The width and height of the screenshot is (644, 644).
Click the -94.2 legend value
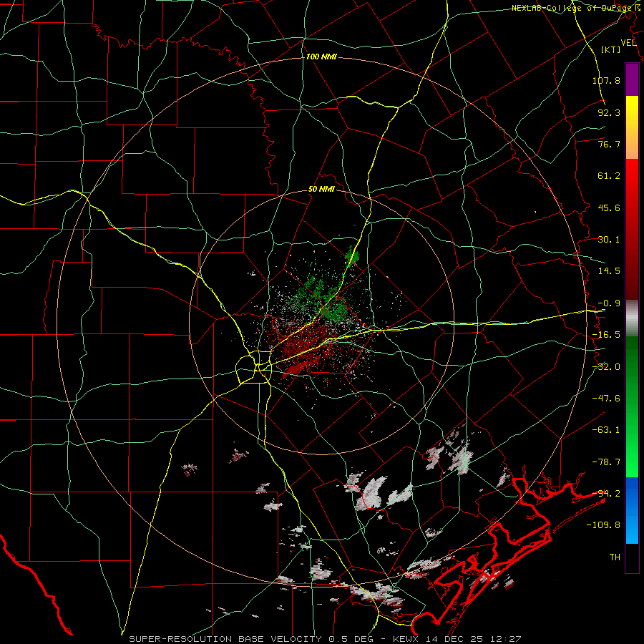coord(606,494)
